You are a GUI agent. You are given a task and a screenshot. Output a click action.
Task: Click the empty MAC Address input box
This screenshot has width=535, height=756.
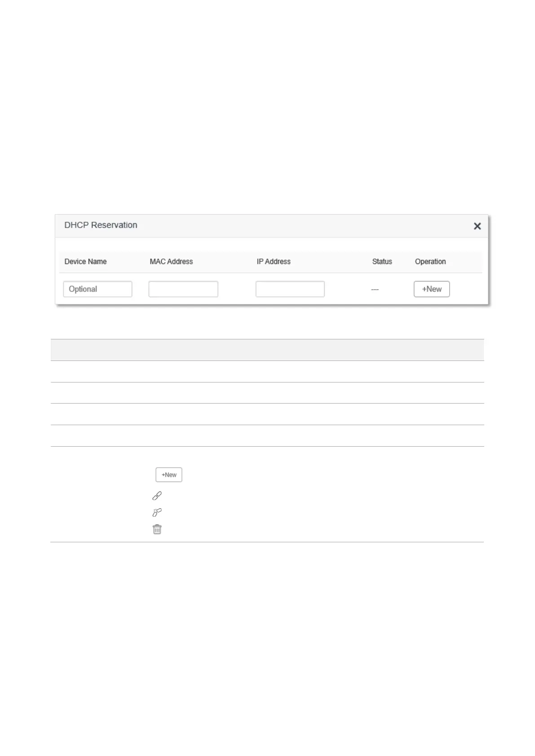tap(183, 289)
